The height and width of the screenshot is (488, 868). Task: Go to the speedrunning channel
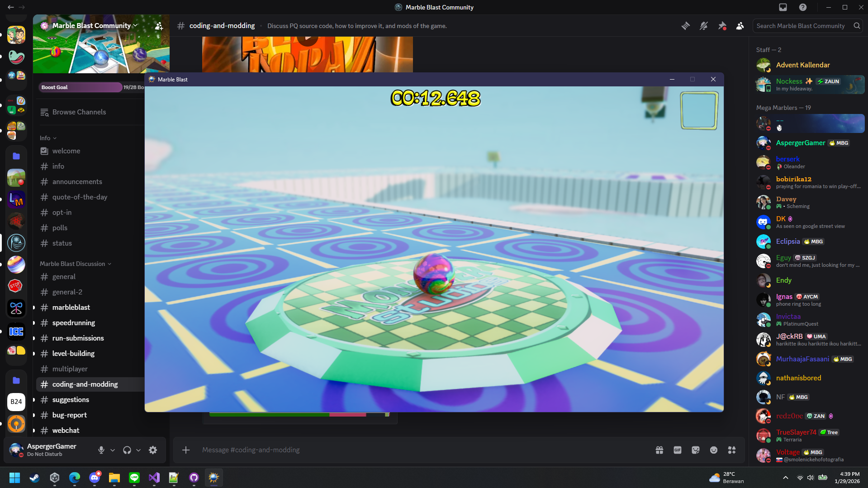coord(74,323)
